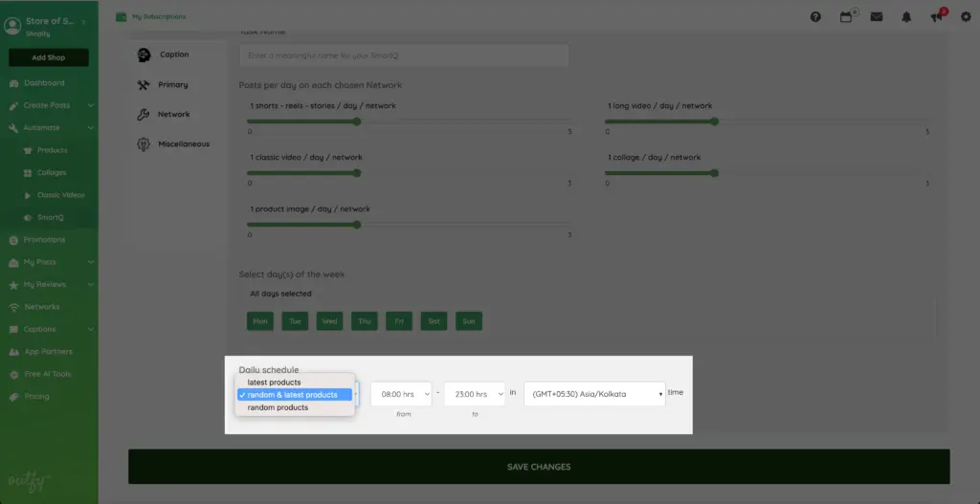Toggle the Wed day button
Image resolution: width=980 pixels, height=504 pixels.
pos(330,321)
